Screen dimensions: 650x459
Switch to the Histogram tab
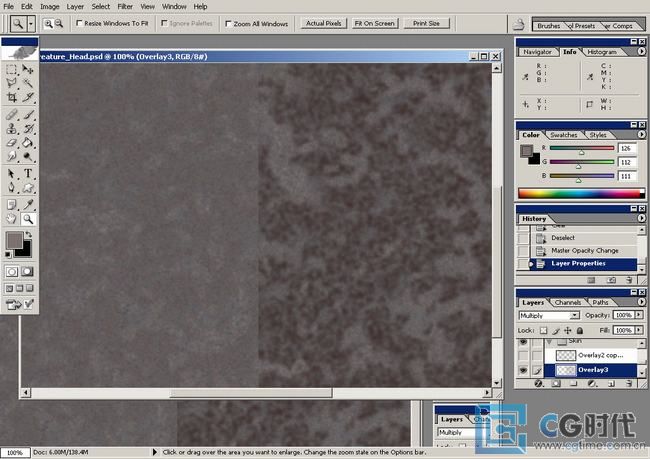point(602,52)
